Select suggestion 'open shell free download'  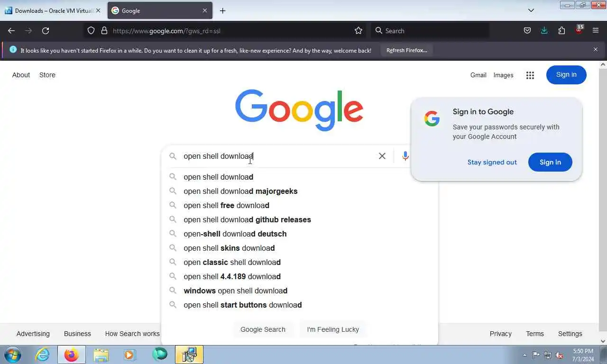coord(300,205)
